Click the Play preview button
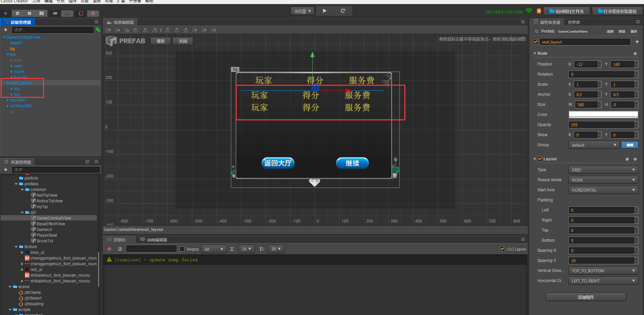The height and width of the screenshot is (315, 644). click(325, 11)
